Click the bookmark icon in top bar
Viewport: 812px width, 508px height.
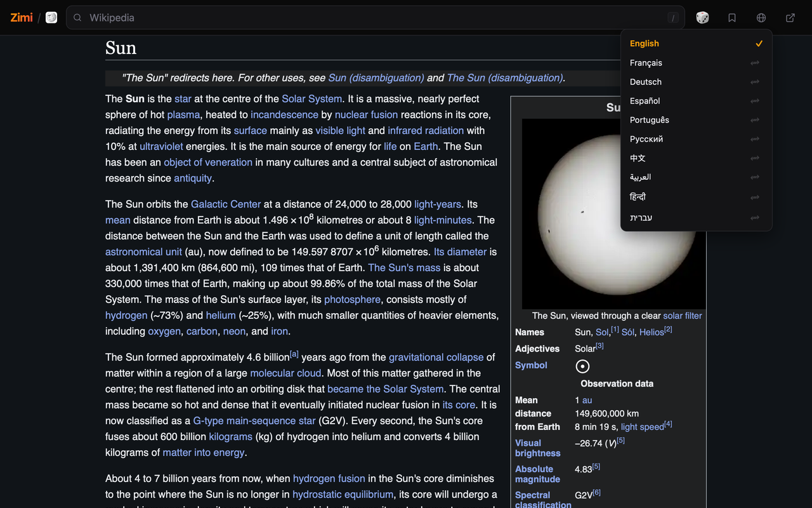(732, 18)
